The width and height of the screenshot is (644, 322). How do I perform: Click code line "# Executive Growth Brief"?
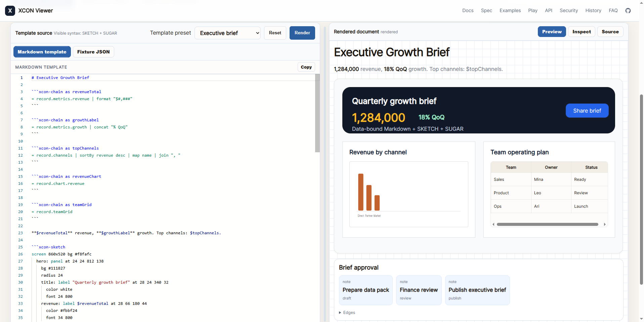(x=60, y=78)
